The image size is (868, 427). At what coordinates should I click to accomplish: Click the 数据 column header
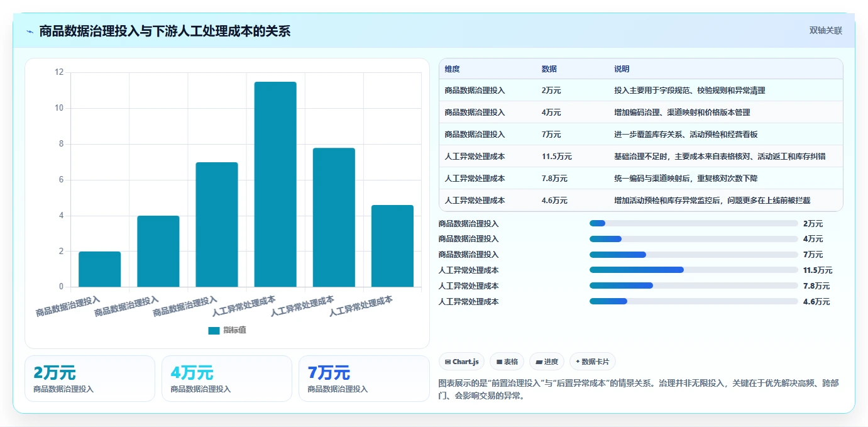(x=549, y=69)
